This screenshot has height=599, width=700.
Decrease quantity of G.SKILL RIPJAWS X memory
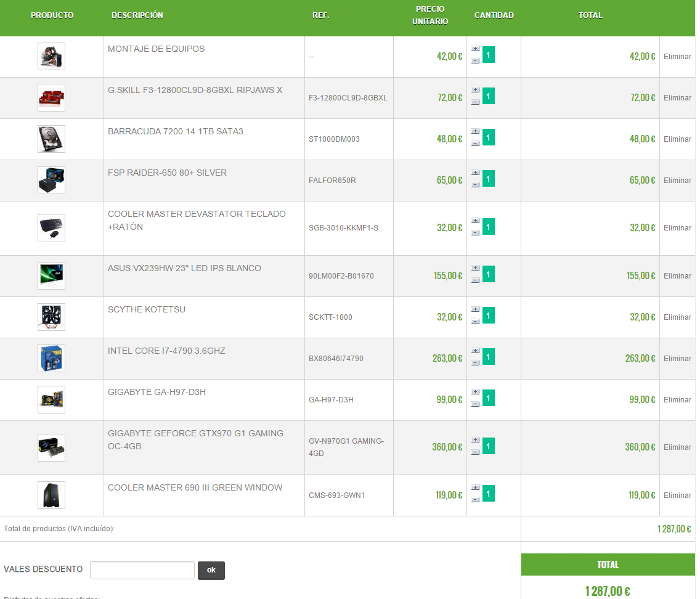click(x=475, y=102)
